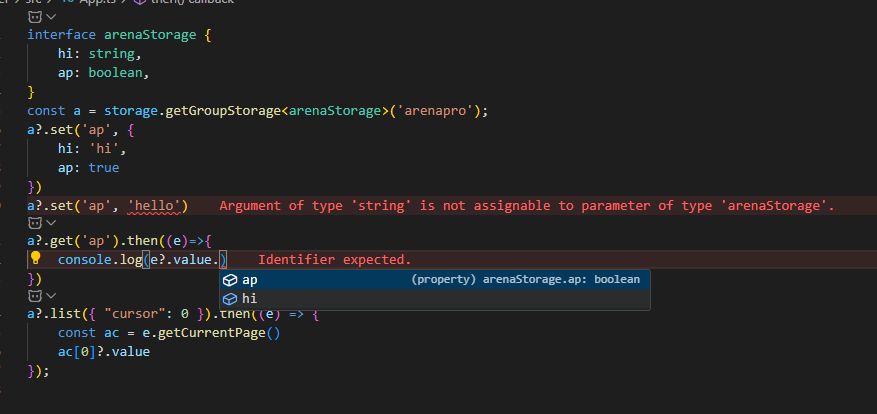Click the cat icon above a?.get('ap')
This screenshot has width=877, height=414.
point(35,223)
